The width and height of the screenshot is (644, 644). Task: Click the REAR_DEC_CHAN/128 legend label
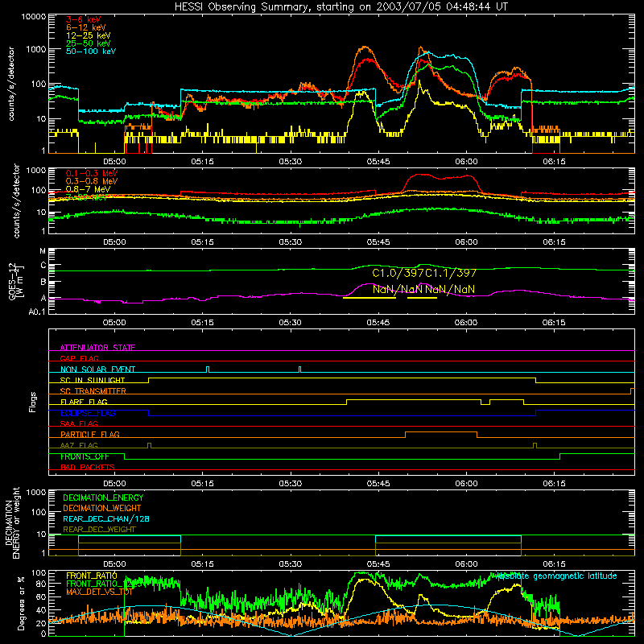(x=106, y=519)
